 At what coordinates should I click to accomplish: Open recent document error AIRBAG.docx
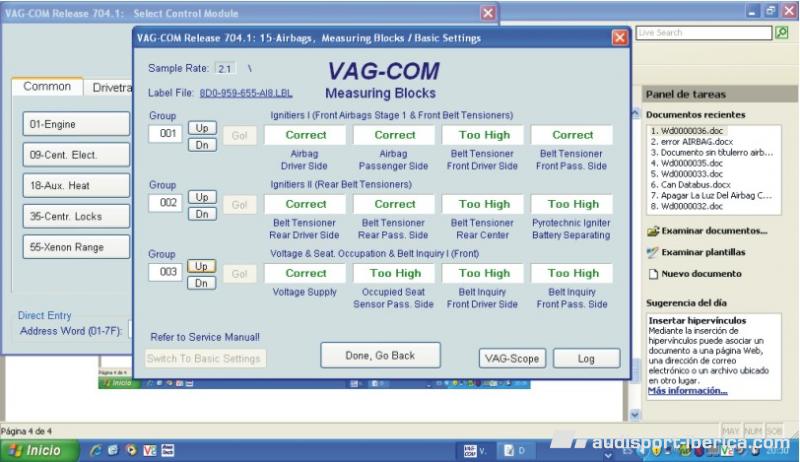pyautogui.click(x=692, y=142)
